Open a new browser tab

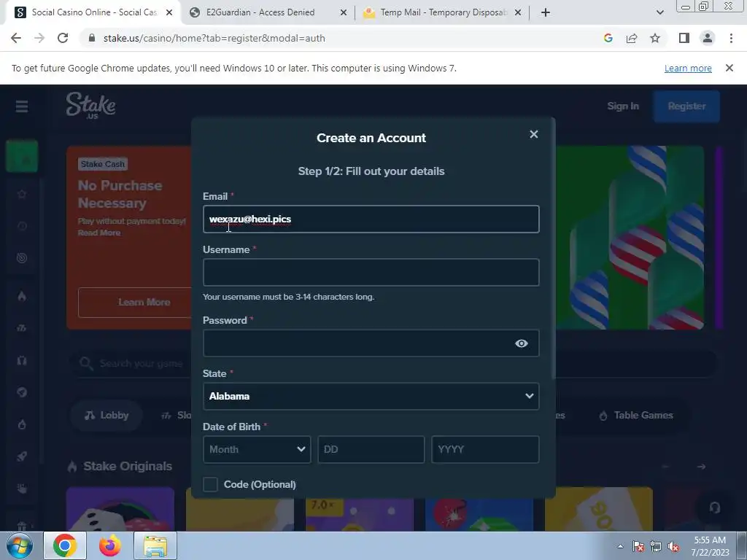click(x=546, y=13)
